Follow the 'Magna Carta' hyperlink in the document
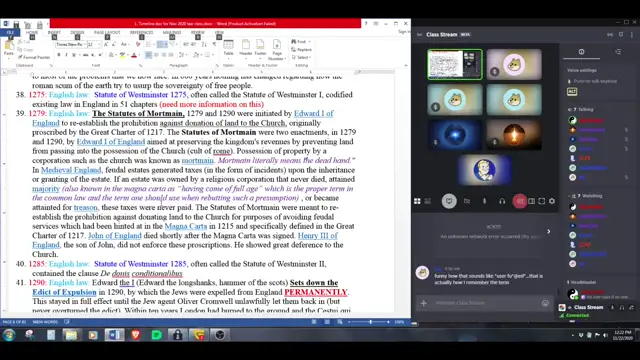Screen dimensions: 640x360 pyautogui.click(x=186, y=226)
